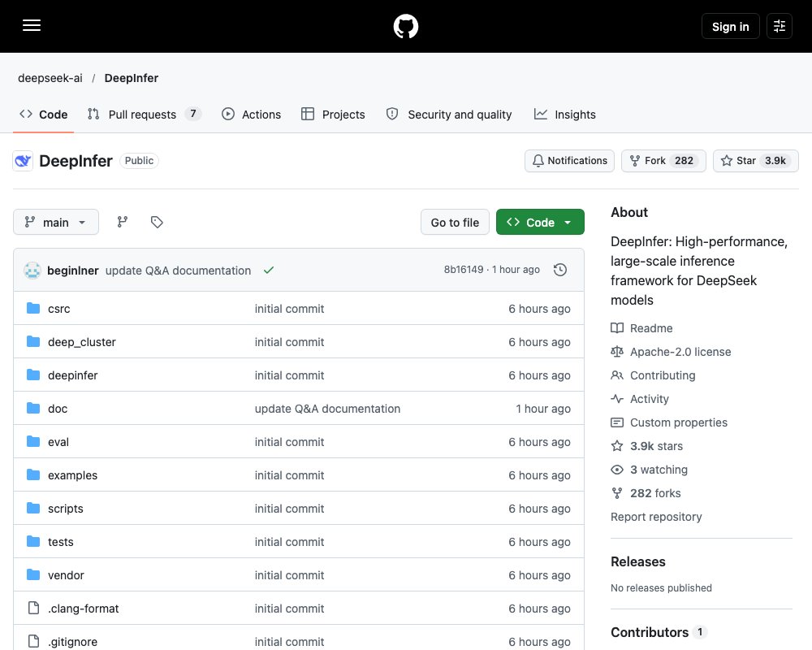This screenshot has height=650, width=812.
Task: Open the 3.9k stars link
Action: coord(656,446)
